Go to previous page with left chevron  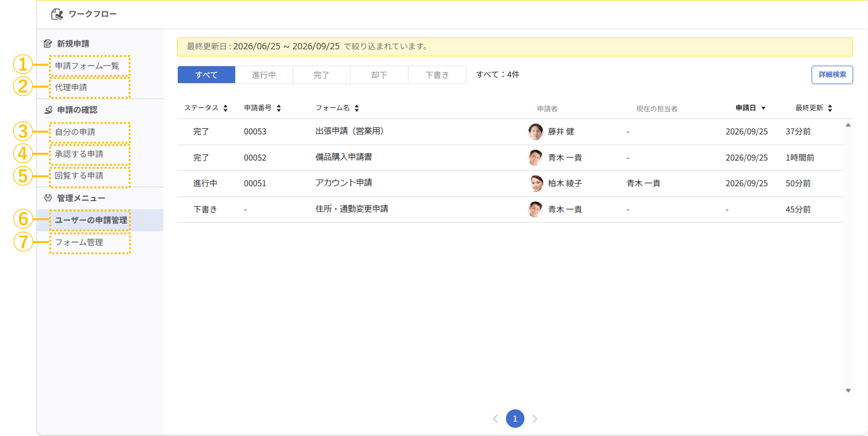495,418
